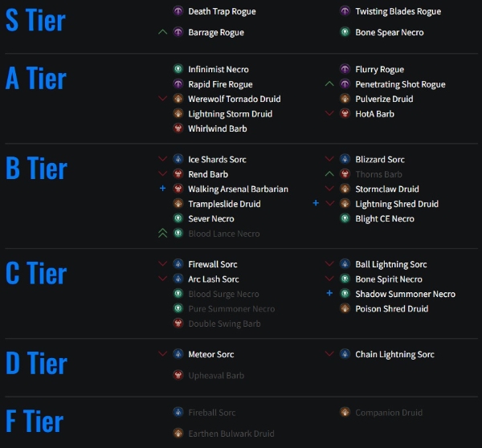Click the Rogue icon beside Death Trap Rogue
The image size is (482, 448).
click(x=178, y=11)
